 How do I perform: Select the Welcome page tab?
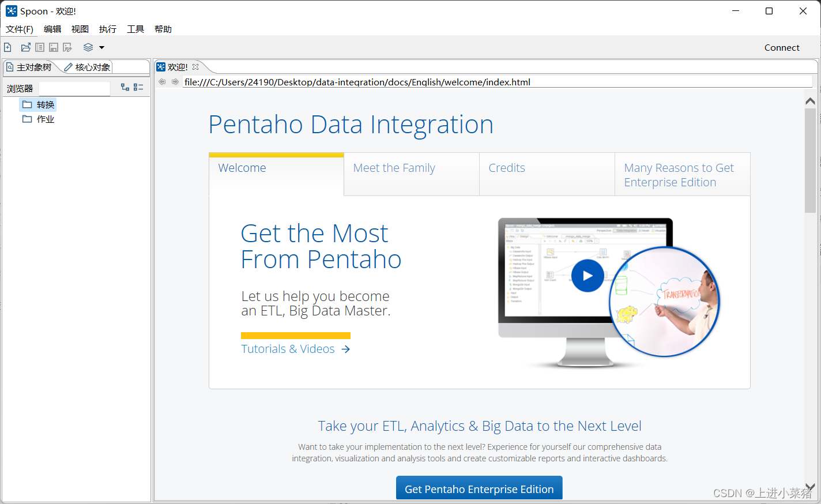[276, 174]
